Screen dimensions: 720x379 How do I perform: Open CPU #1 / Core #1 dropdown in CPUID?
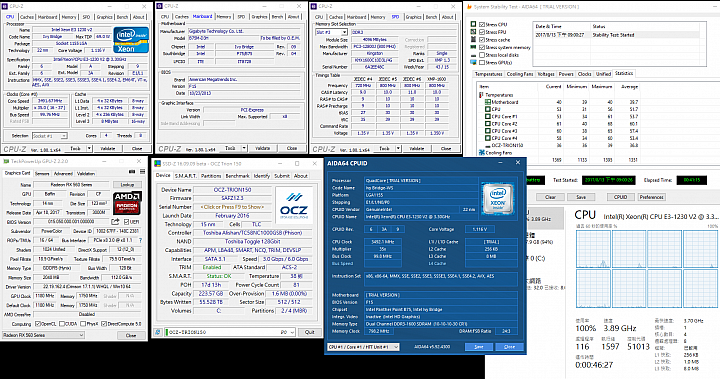363,347
